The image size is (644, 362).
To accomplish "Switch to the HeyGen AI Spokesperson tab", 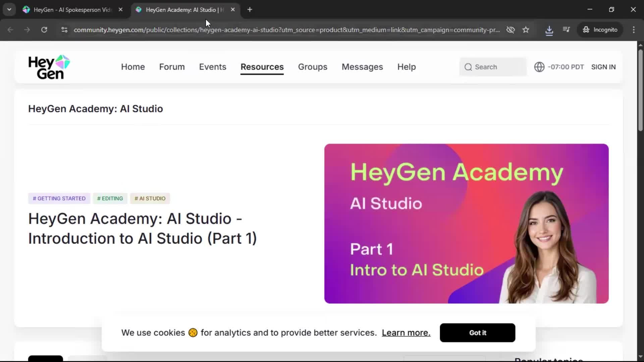I will (x=72, y=10).
